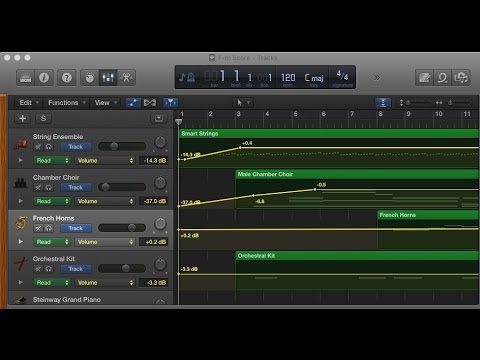This screenshot has width=480, height=360.
Task: Open the Inspector info button
Action: pyautogui.click(x=44, y=78)
